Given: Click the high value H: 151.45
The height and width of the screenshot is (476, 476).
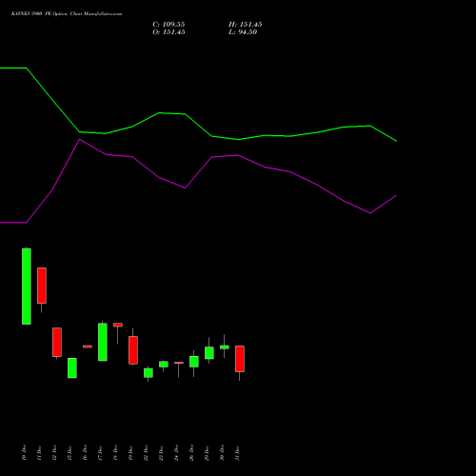Looking at the screenshot, I should click(x=246, y=25).
